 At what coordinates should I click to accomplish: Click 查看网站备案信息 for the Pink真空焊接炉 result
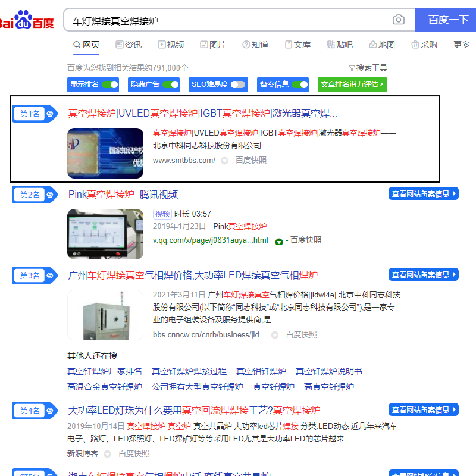point(424,194)
